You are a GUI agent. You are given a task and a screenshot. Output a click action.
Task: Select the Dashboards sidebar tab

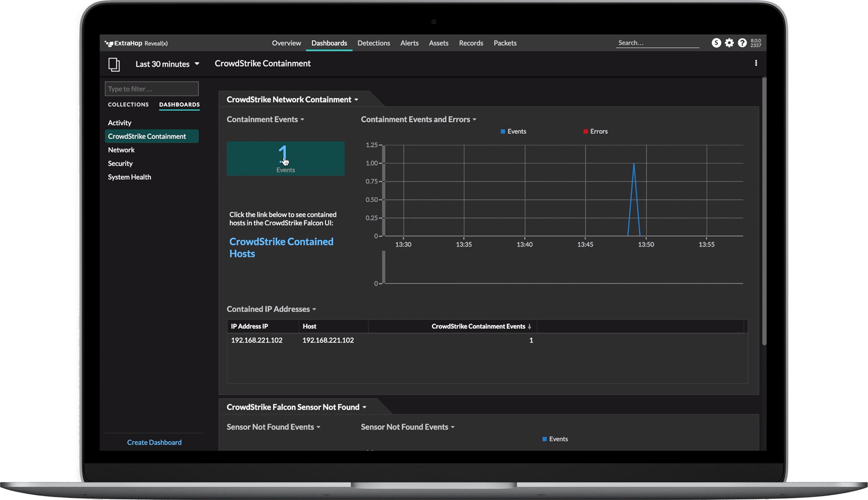(179, 104)
